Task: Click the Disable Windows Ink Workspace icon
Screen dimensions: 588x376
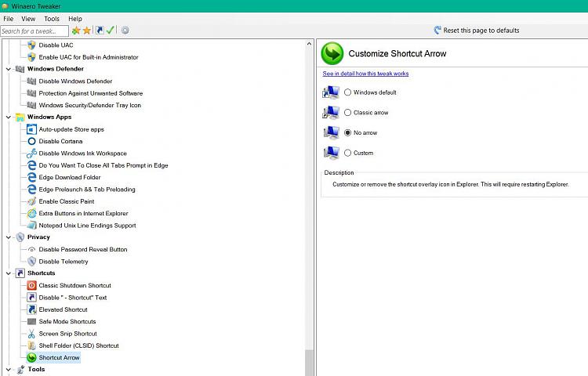Action: [31, 154]
